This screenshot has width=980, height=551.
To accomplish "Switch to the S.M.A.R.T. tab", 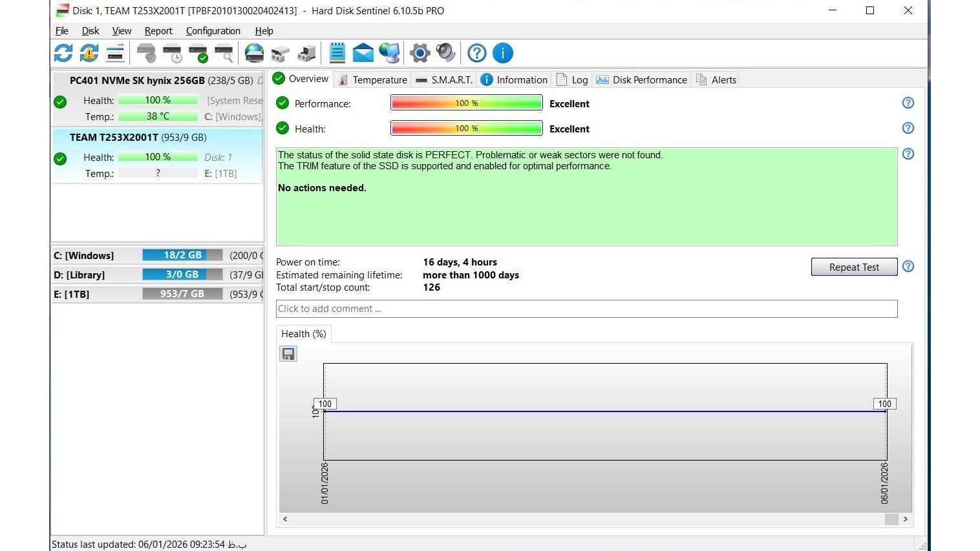I will [x=444, y=79].
